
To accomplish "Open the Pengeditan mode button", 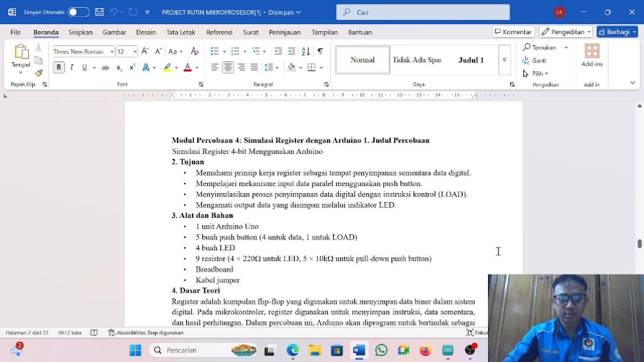I will pos(566,32).
